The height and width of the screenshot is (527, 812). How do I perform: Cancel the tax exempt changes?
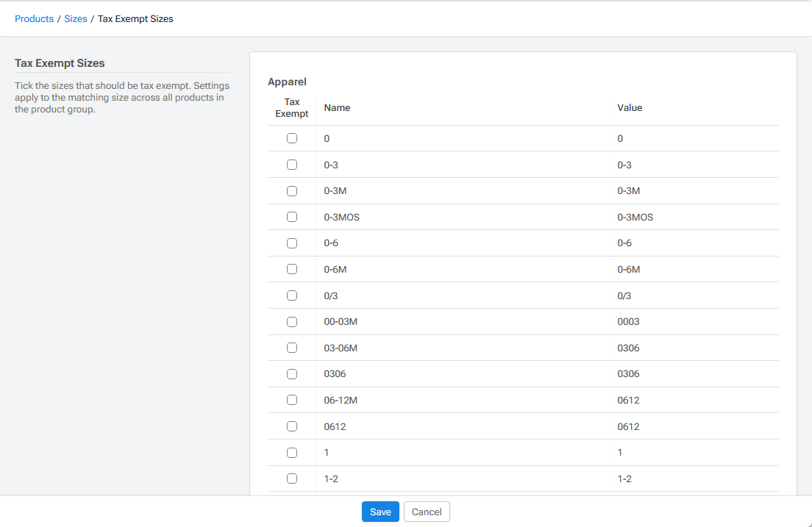pos(427,512)
